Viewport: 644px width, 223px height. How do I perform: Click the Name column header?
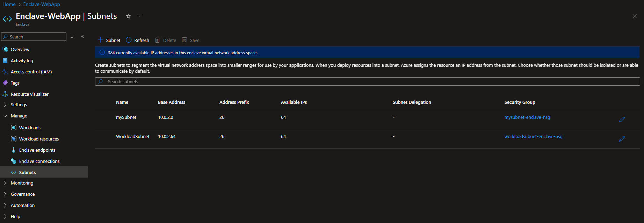point(122,102)
